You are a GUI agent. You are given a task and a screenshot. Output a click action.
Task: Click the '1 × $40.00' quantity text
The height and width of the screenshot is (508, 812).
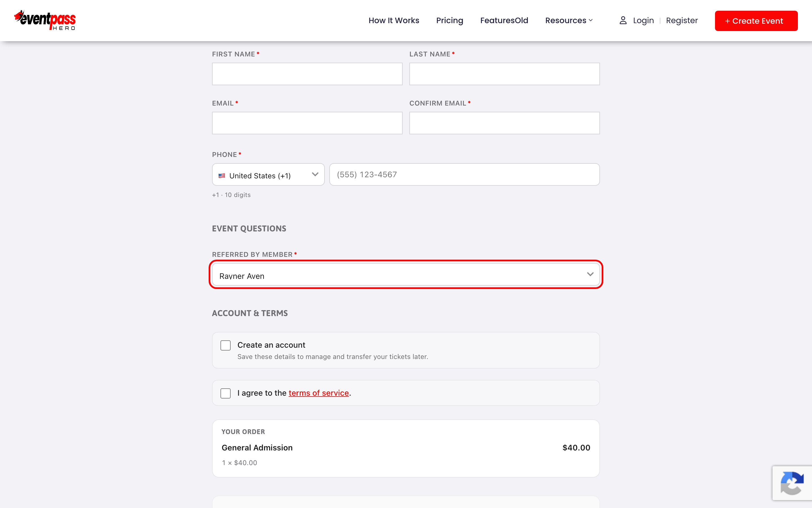[240, 463]
